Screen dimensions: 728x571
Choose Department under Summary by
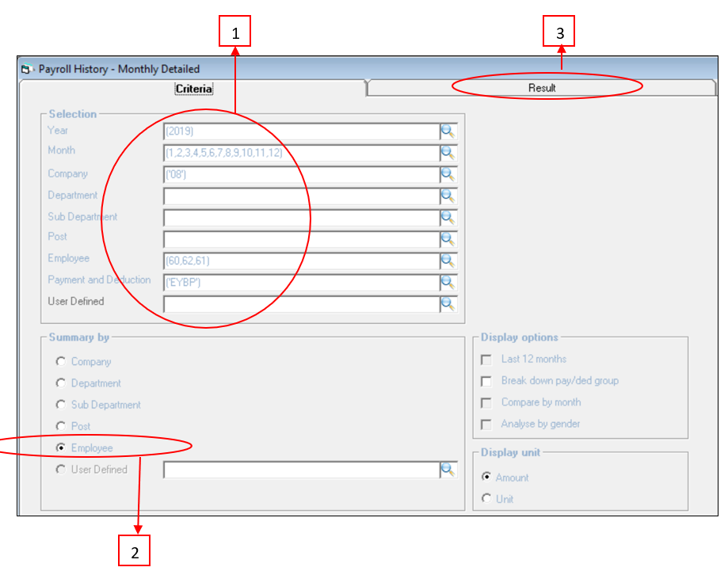tap(61, 383)
